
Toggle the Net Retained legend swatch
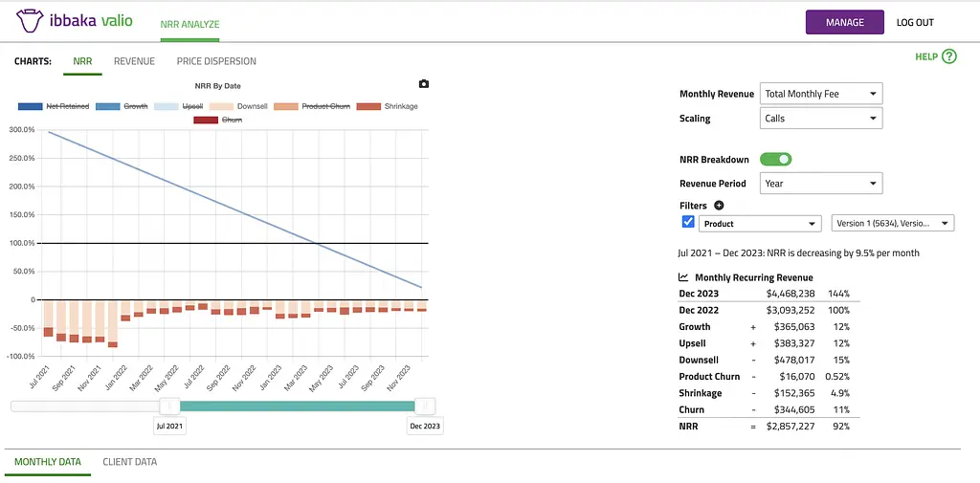pyautogui.click(x=31, y=106)
